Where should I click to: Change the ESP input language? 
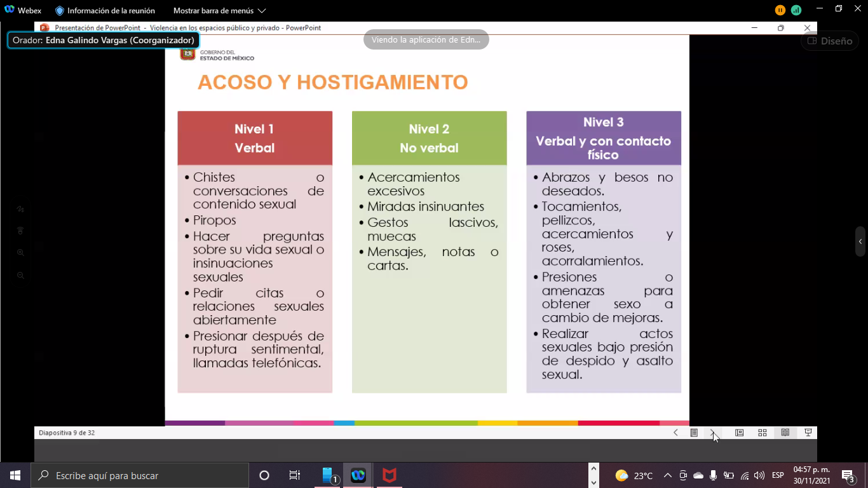pyautogui.click(x=778, y=475)
